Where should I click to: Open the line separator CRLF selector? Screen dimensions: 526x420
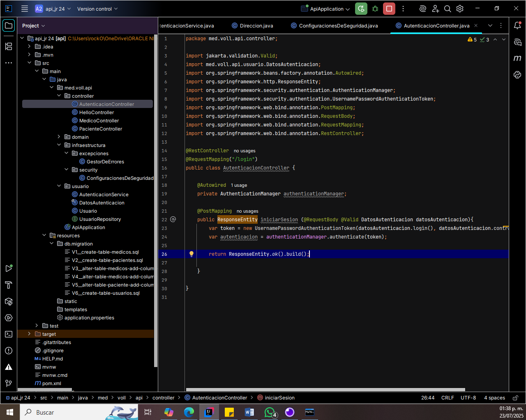[448, 397]
